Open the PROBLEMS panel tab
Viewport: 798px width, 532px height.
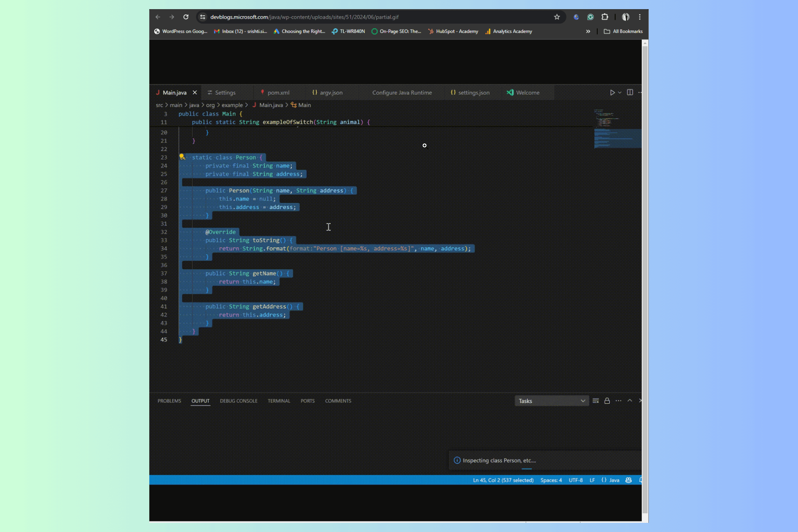(x=169, y=401)
